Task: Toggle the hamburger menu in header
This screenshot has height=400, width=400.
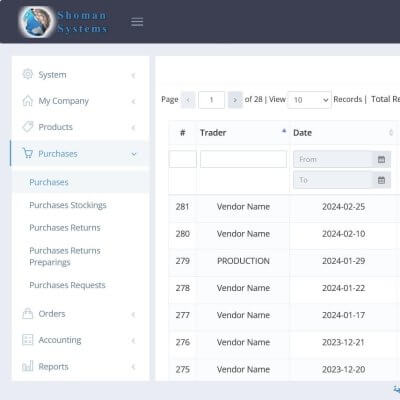Action: pyautogui.click(x=137, y=22)
